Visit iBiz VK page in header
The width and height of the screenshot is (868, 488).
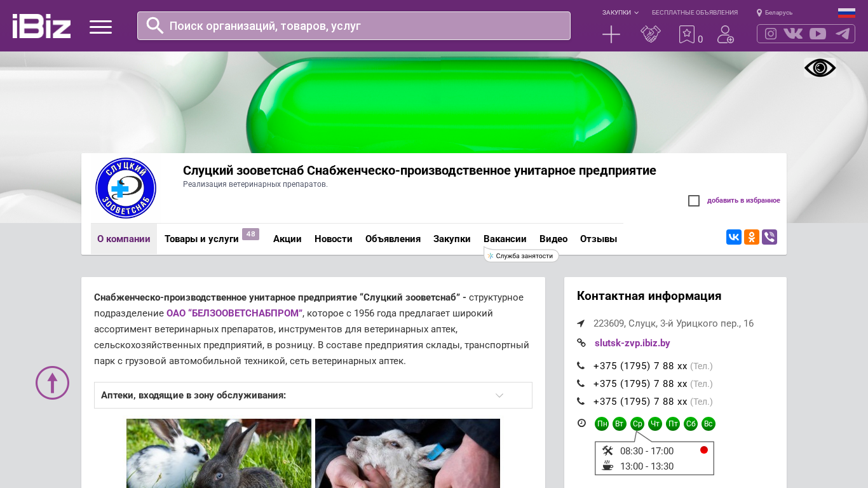click(x=793, y=34)
